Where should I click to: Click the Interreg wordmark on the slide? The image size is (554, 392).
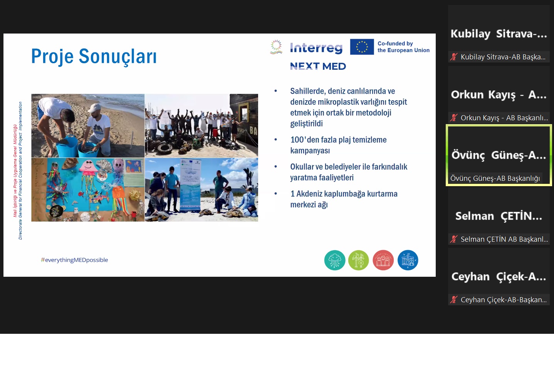coord(316,48)
